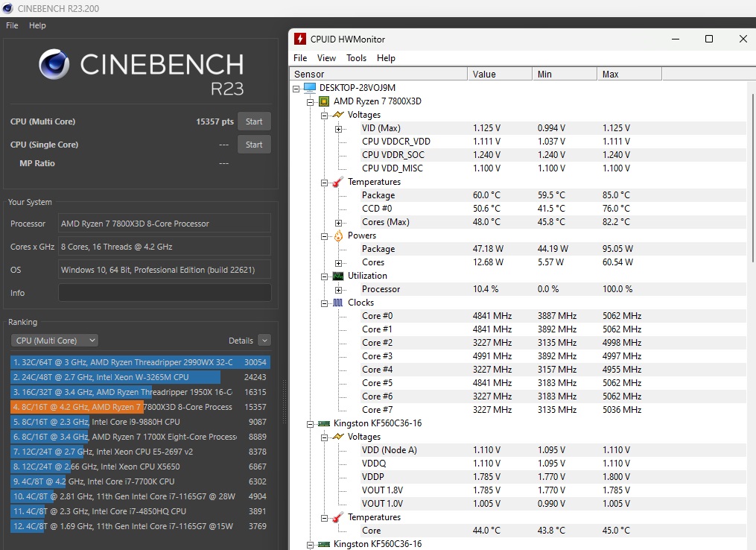
Task: Select Intel Core i7-7700K ranking row
Action: click(139, 481)
